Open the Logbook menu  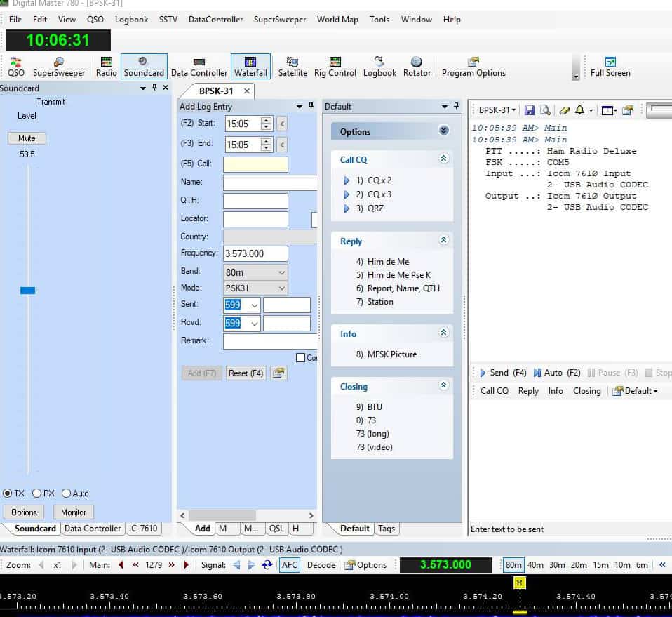(131, 20)
